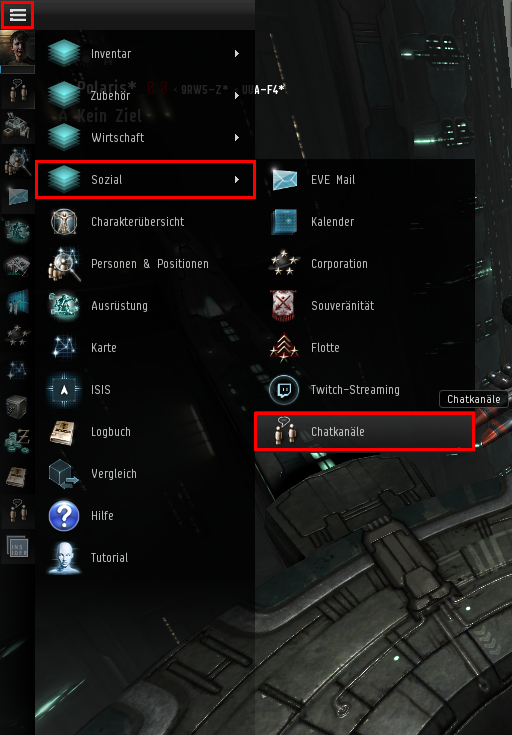Viewport: 512px width, 735px height.
Task: Expand the Inventar submenu arrow
Action: (237, 54)
